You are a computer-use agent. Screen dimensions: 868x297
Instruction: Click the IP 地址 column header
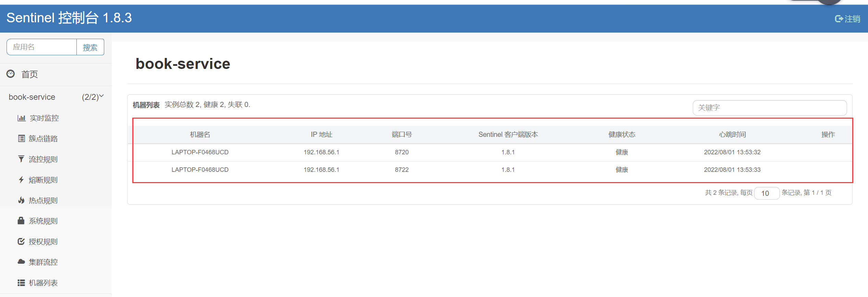tap(322, 134)
